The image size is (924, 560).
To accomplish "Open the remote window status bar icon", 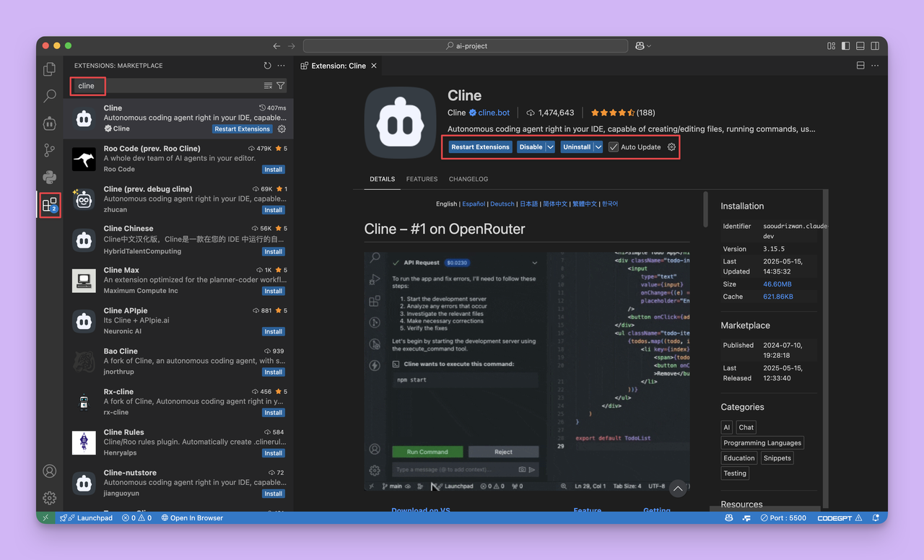I will coord(45,518).
